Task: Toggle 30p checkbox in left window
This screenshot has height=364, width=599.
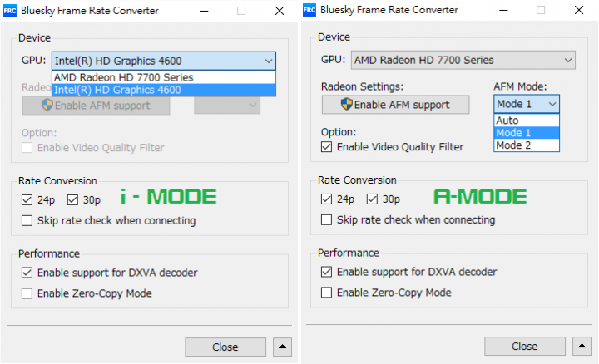Action: tap(72, 199)
